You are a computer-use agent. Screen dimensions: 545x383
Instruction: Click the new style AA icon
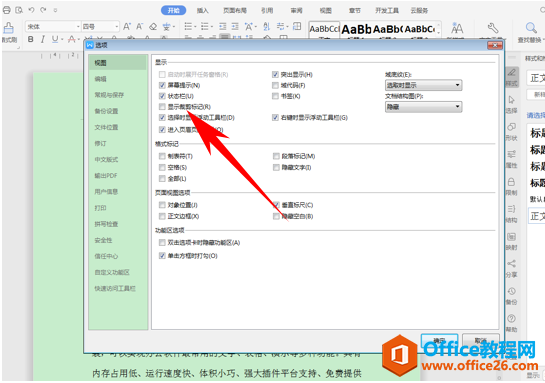pyautogui.click(x=457, y=28)
